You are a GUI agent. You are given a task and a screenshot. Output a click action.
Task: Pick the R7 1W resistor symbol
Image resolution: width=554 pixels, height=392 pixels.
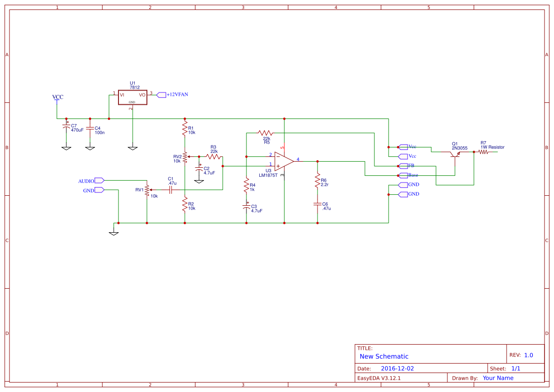(x=483, y=152)
